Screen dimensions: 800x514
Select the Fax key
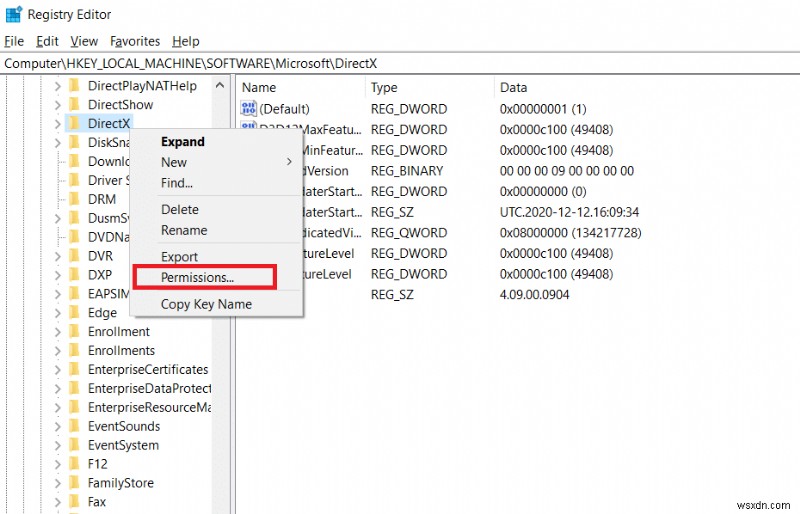pyautogui.click(x=97, y=501)
